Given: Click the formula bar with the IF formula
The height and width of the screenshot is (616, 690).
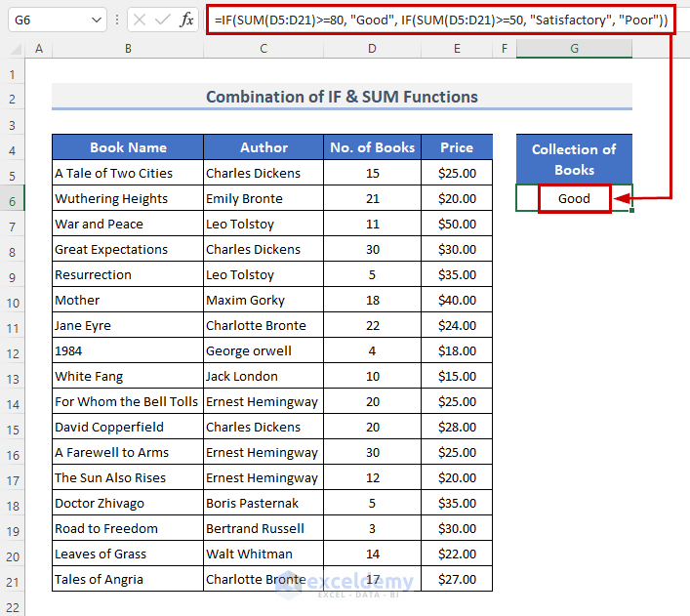Looking at the screenshot, I should pos(437,20).
